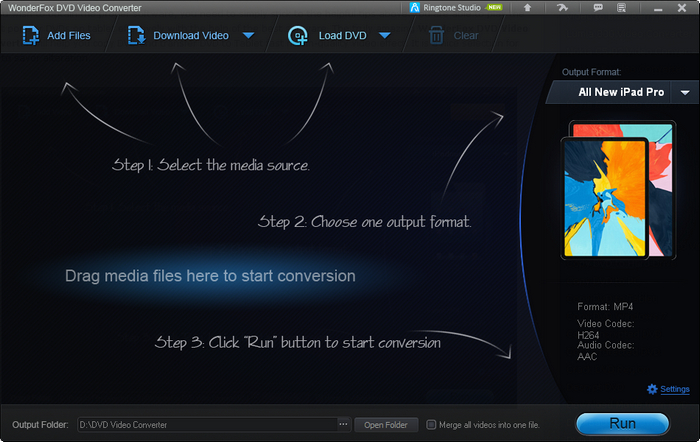Image resolution: width=700 pixels, height=442 pixels.
Task: Browse output folder with the ellipsis button
Action: (x=343, y=424)
